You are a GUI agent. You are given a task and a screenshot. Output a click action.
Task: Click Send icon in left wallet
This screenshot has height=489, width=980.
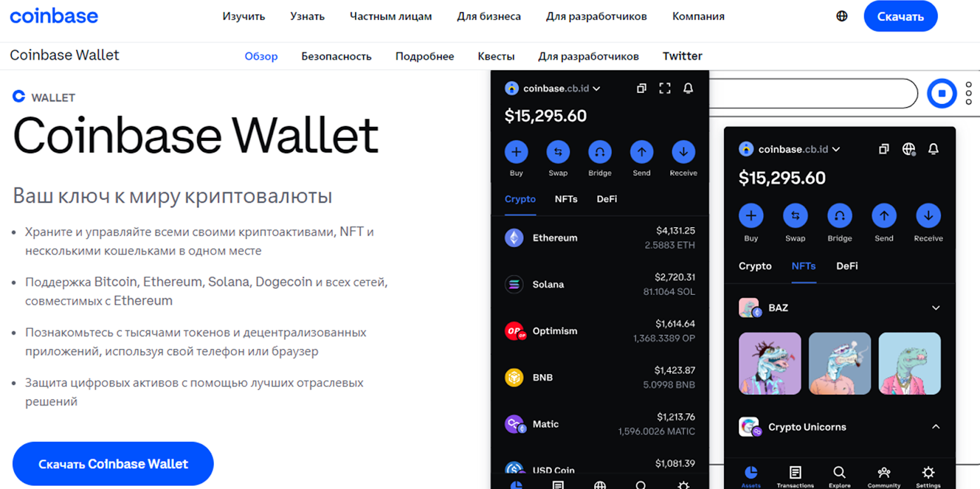point(641,152)
